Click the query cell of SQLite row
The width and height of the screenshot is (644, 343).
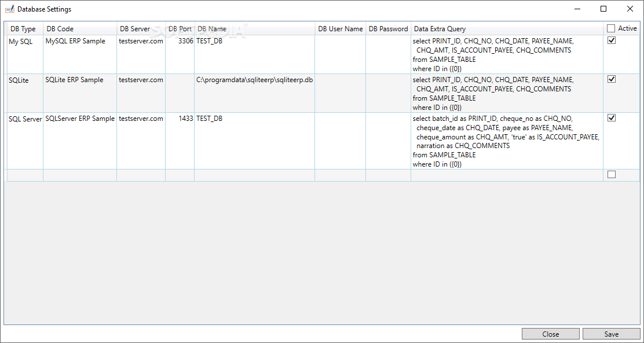tap(507, 93)
